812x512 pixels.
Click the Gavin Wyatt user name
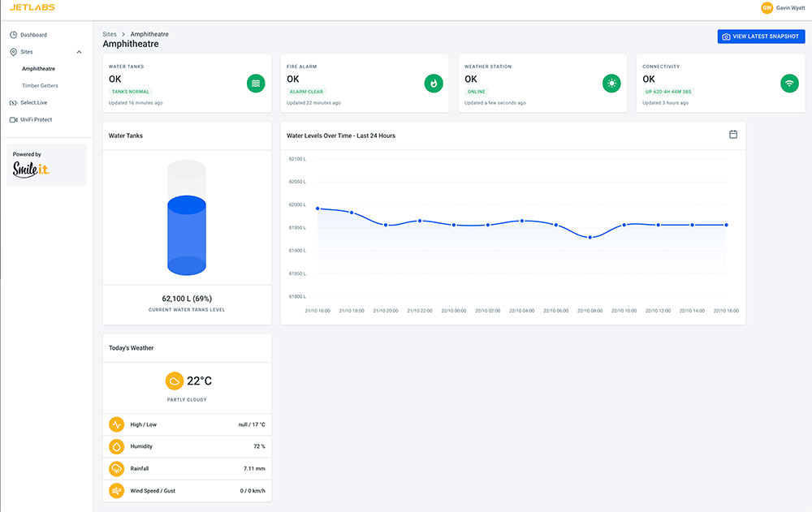pos(790,8)
